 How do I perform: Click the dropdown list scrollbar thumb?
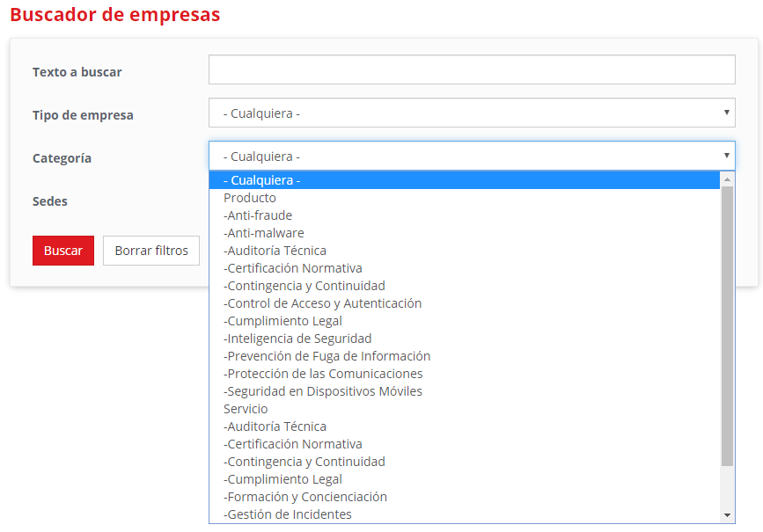click(727, 325)
